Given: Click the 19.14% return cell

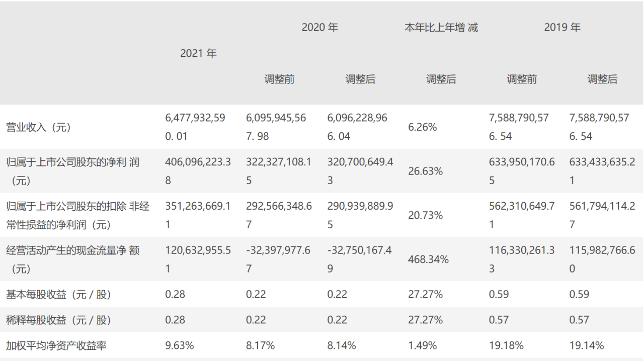Looking at the screenshot, I should (587, 345).
